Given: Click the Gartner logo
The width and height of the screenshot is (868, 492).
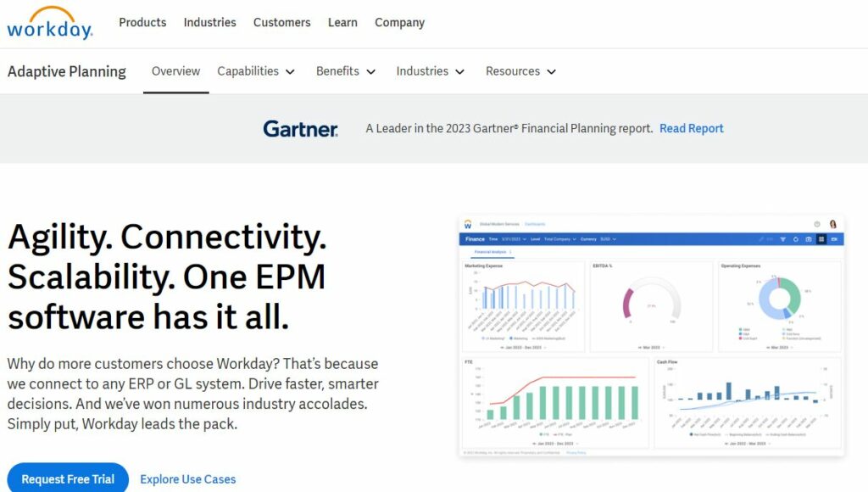Looking at the screenshot, I should click(301, 129).
